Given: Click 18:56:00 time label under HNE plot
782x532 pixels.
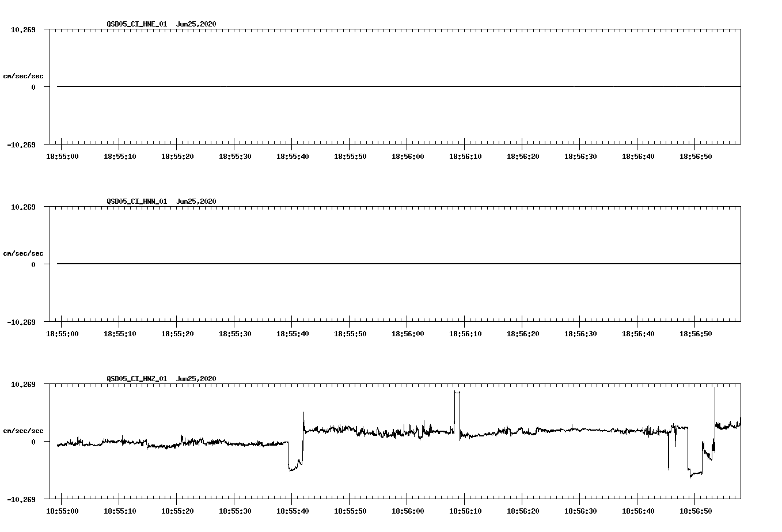Looking at the screenshot, I should pyautogui.click(x=408, y=157).
